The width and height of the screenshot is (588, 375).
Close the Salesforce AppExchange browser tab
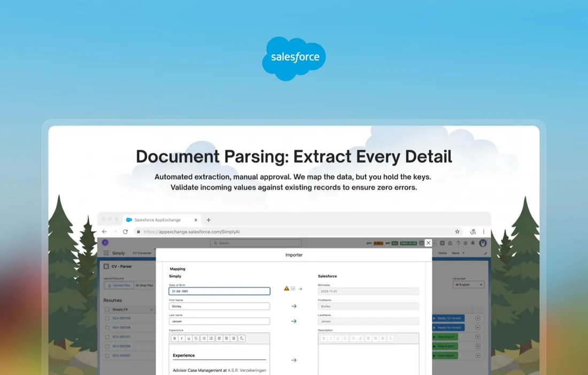(x=196, y=220)
